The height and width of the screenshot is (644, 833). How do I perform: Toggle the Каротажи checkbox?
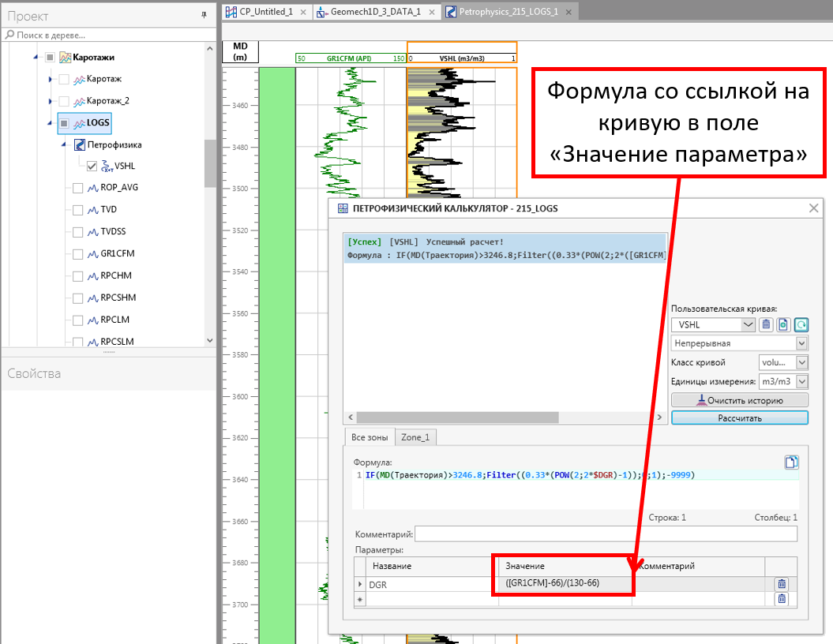50,58
